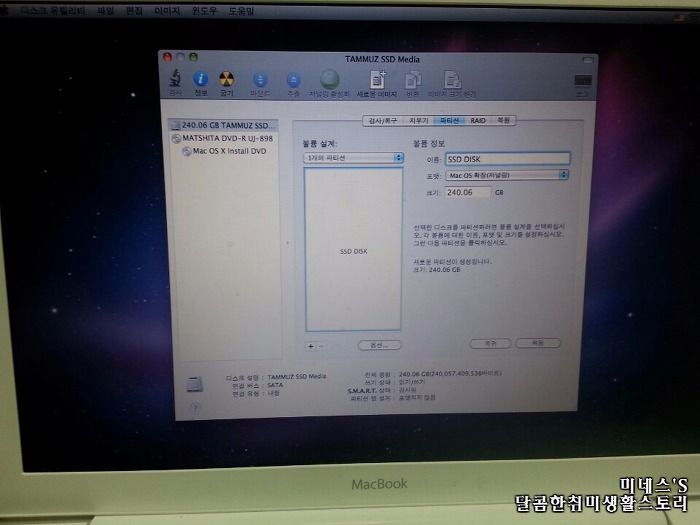This screenshot has height=525, width=700.
Task: Open the Images (이미지) menu
Action: pyautogui.click(x=167, y=11)
